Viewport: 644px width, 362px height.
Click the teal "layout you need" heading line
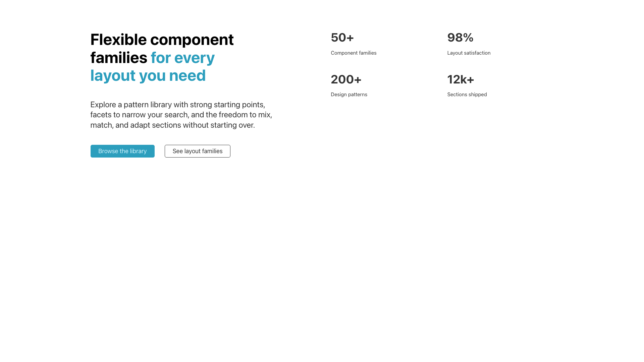(148, 75)
